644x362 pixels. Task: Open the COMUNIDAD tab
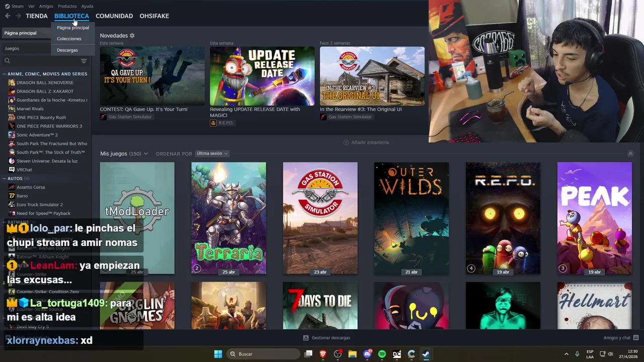point(114,16)
